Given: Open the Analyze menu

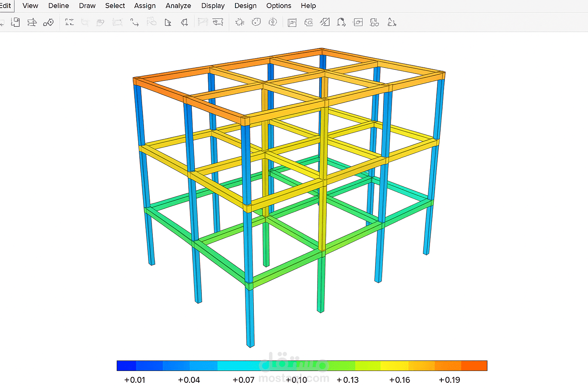Looking at the screenshot, I should [x=178, y=6].
